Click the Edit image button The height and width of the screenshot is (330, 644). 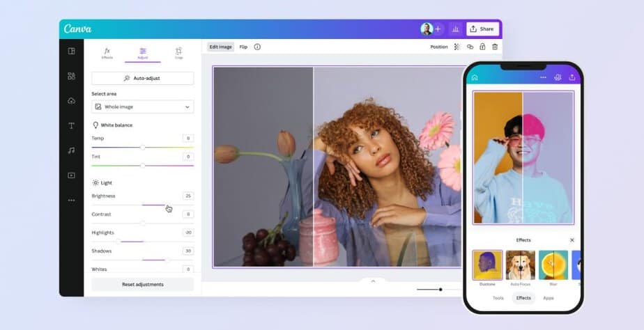point(220,47)
